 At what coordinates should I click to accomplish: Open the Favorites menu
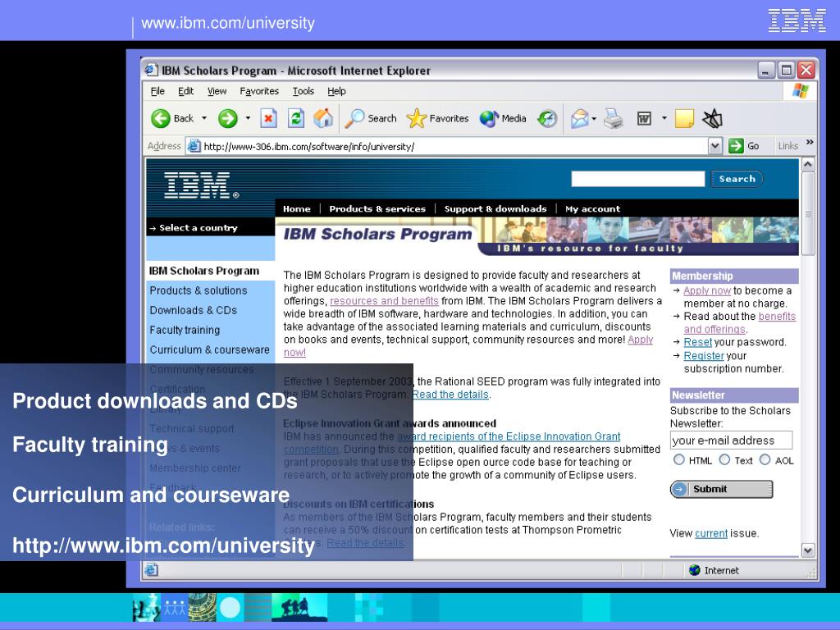click(x=259, y=91)
